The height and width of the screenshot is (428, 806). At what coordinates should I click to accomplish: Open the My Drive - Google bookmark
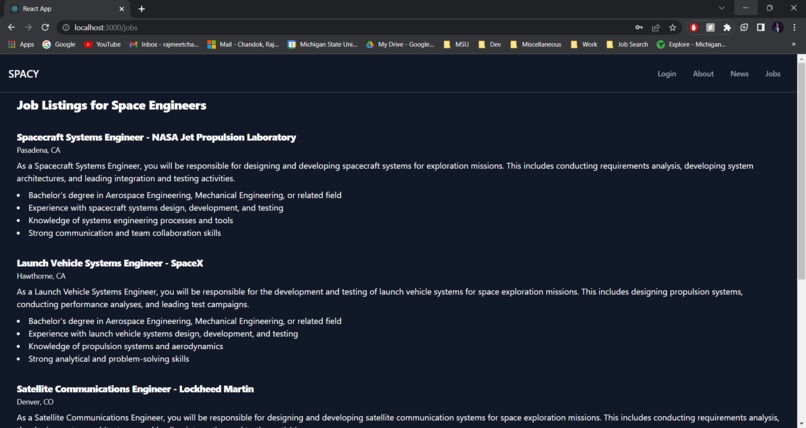click(x=400, y=45)
